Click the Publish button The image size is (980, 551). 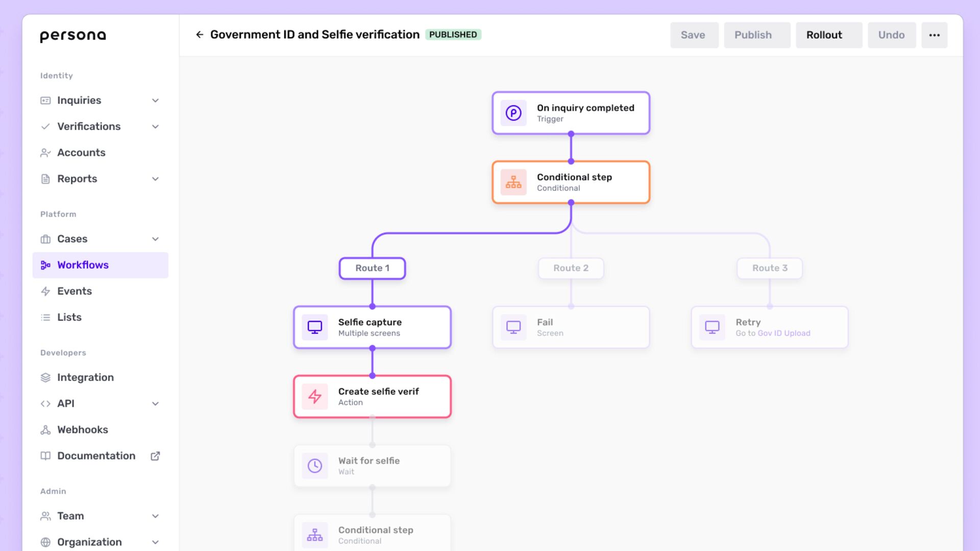pyautogui.click(x=756, y=35)
